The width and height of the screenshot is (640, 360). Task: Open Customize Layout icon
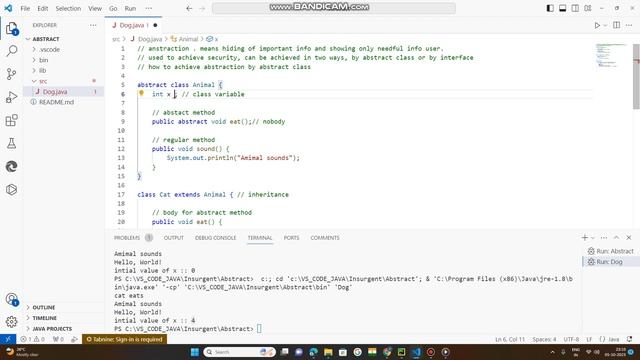588,8
